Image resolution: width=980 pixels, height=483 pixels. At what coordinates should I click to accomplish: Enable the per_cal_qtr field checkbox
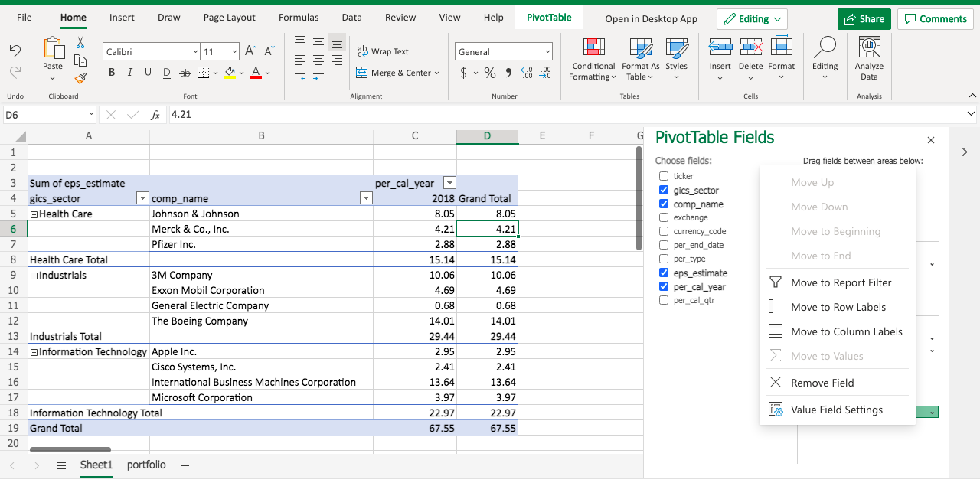tap(664, 300)
